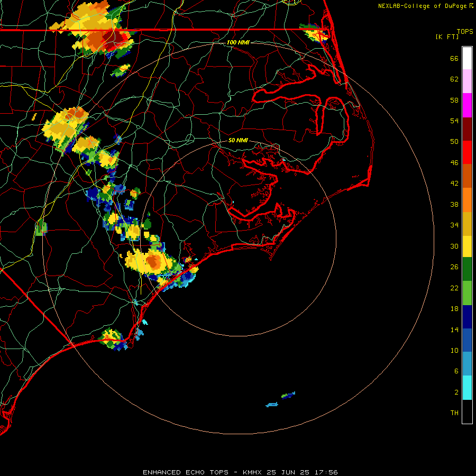Click the orange swatch near 38 kft
The width and height of the screenshot is (476, 476).
[467, 200]
